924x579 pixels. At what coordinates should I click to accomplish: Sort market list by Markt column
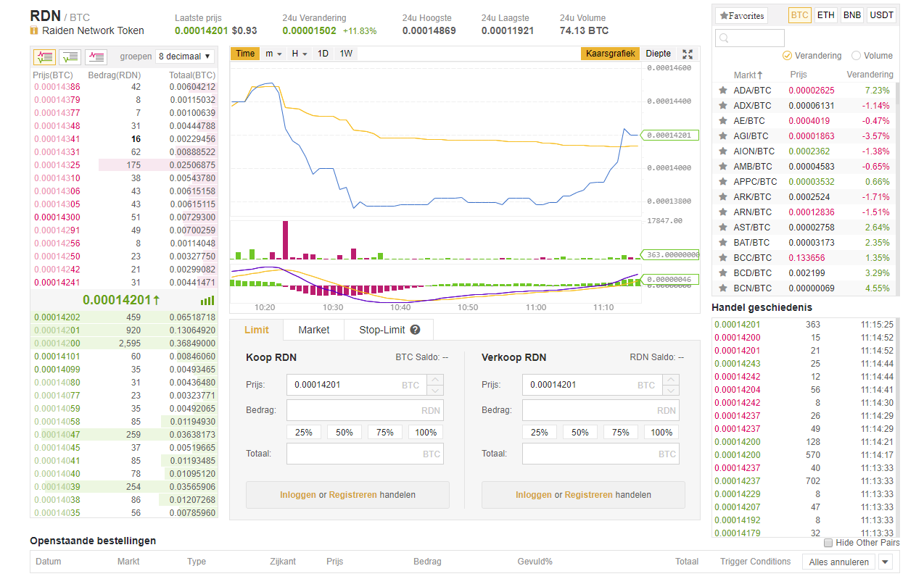[748, 75]
